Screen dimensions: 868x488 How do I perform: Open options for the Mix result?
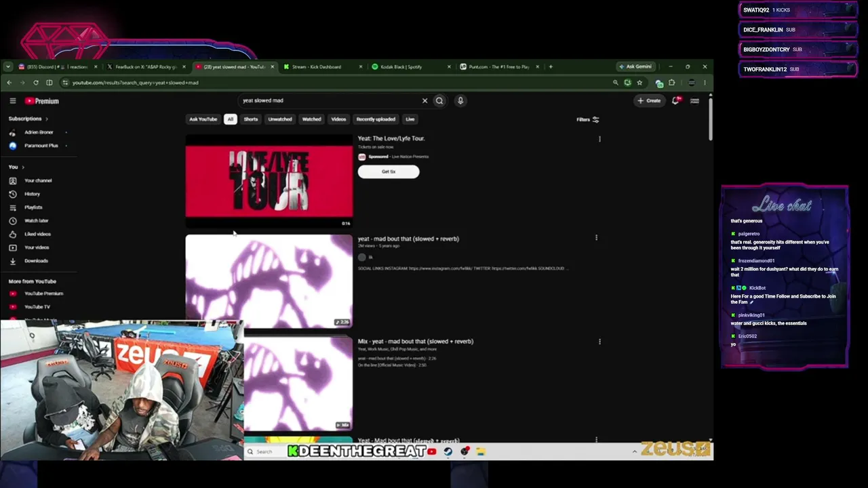click(x=599, y=342)
